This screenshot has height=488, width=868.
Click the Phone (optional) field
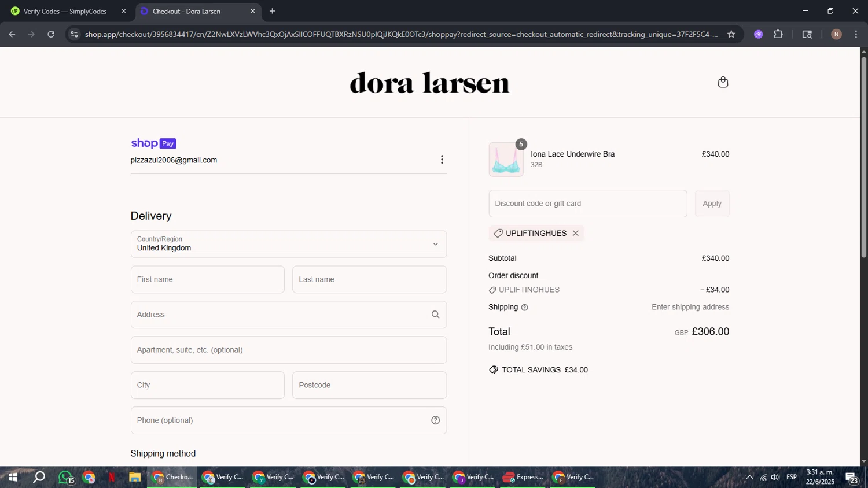[x=289, y=420]
